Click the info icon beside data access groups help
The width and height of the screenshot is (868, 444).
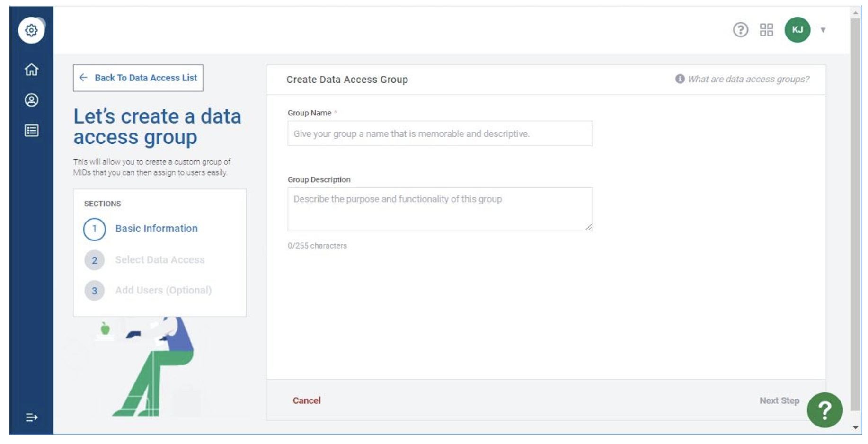pos(680,79)
